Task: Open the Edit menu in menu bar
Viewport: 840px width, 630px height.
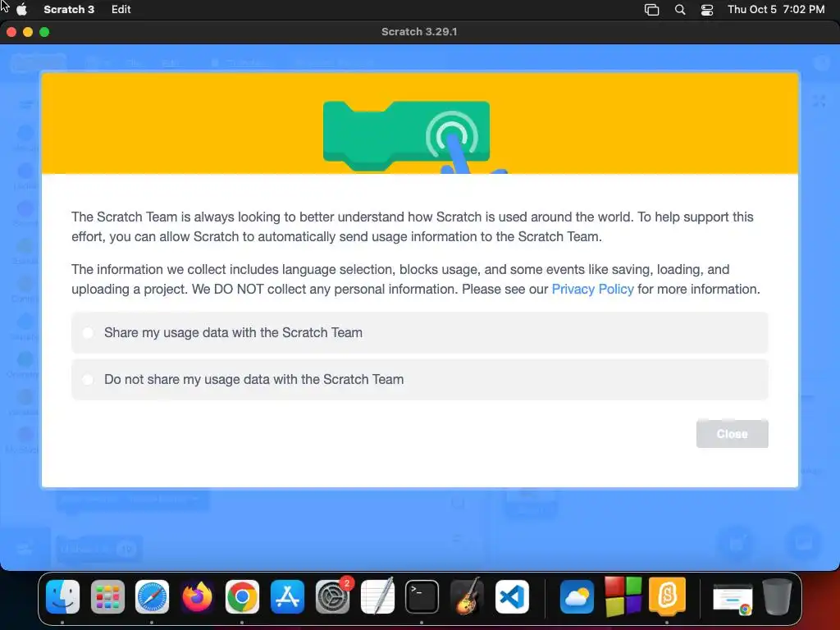Action: click(121, 9)
